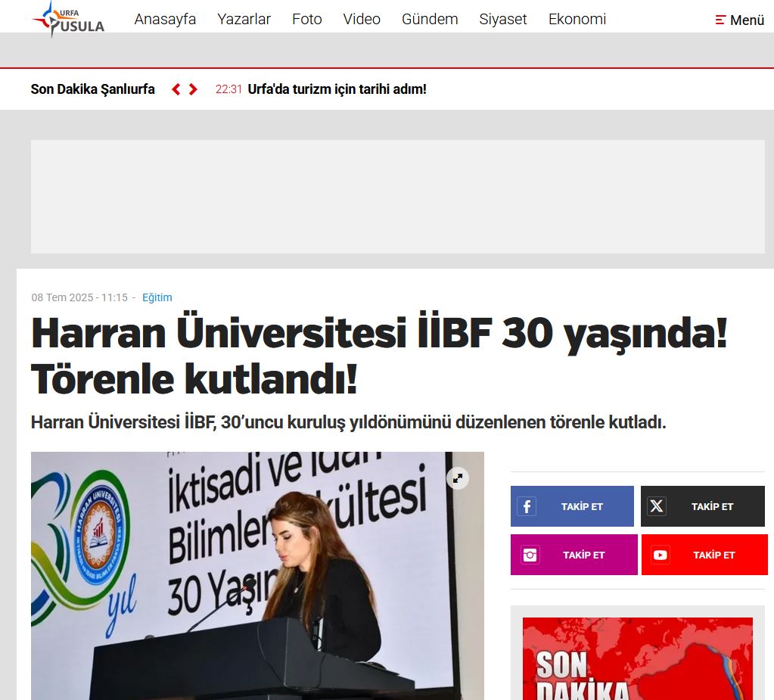This screenshot has width=774, height=700.
Task: Read 'Urfa'da turizm için tarihi adım!' headline
Action: coord(337,89)
